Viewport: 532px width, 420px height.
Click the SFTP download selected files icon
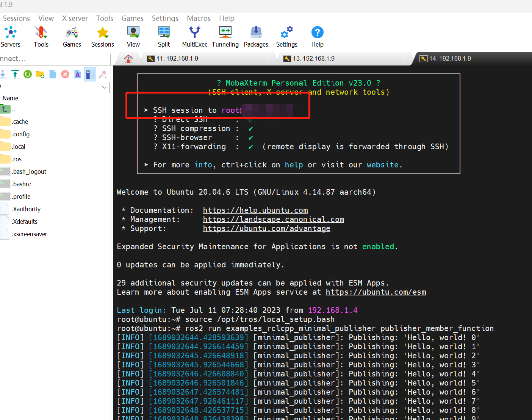click(x=3, y=74)
